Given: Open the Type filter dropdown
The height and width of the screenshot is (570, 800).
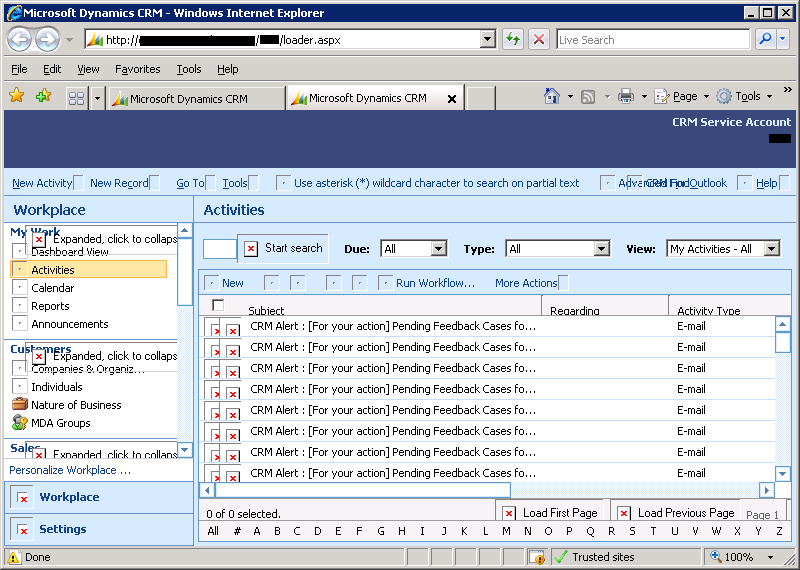Looking at the screenshot, I should [x=602, y=249].
